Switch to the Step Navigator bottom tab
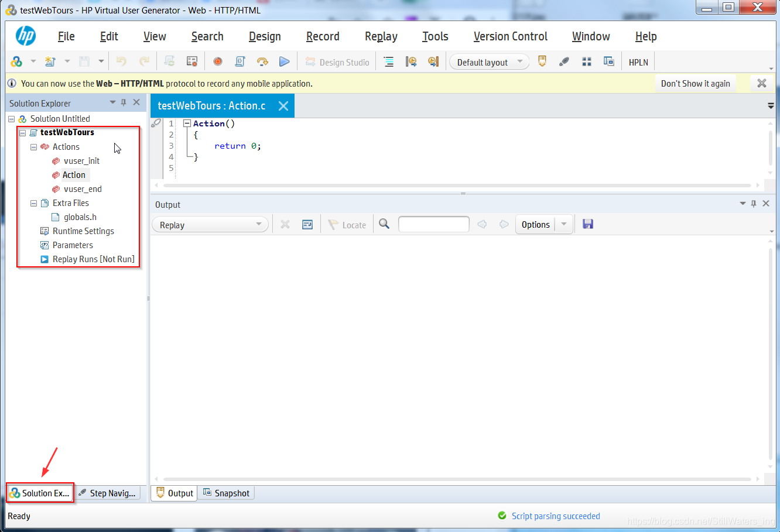The width and height of the screenshot is (780, 532). click(x=108, y=493)
